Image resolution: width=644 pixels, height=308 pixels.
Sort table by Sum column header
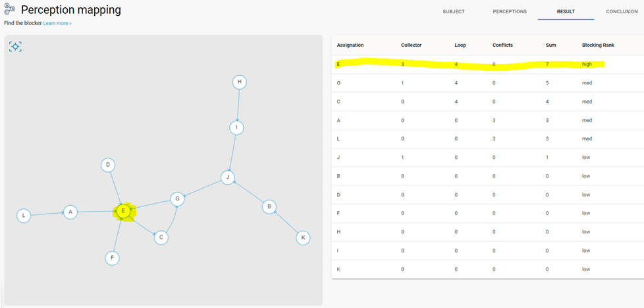[x=550, y=46]
